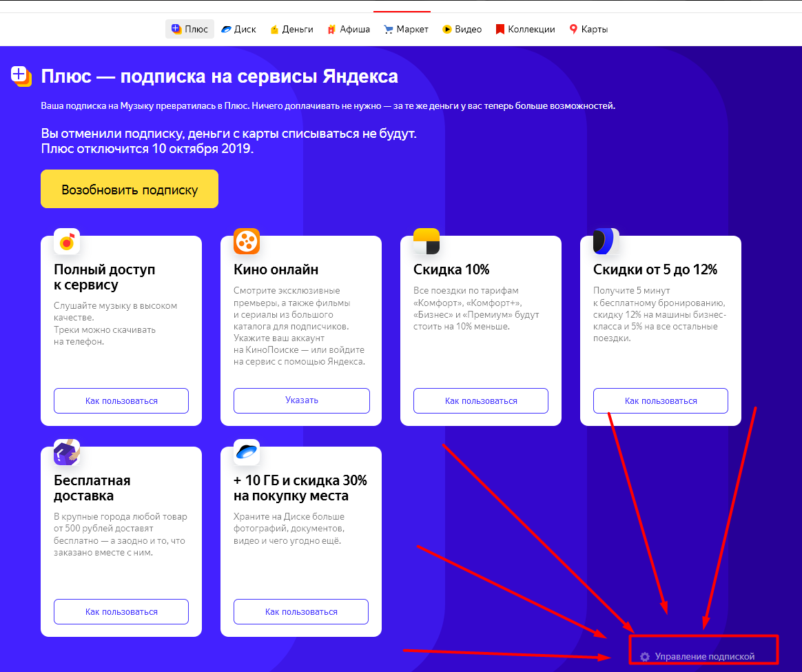Open the Плюс service tab
802x672 pixels.
click(189, 29)
